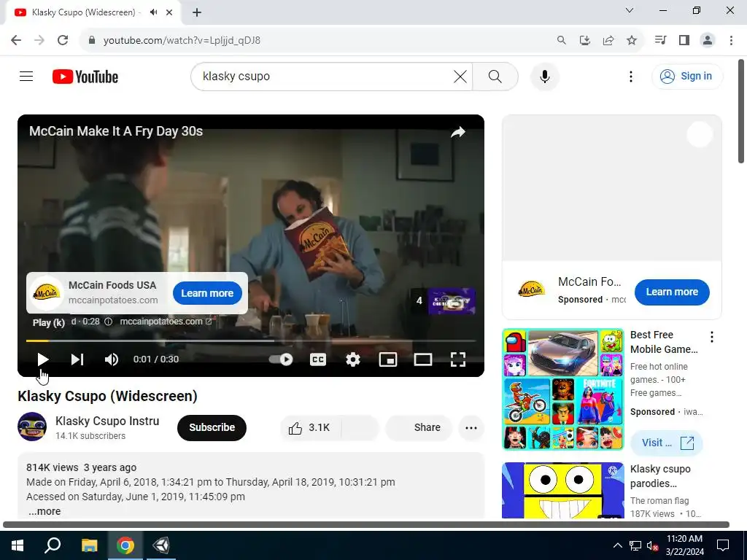Share the ad via arrow icon
The width and height of the screenshot is (747, 560).
tap(458, 132)
